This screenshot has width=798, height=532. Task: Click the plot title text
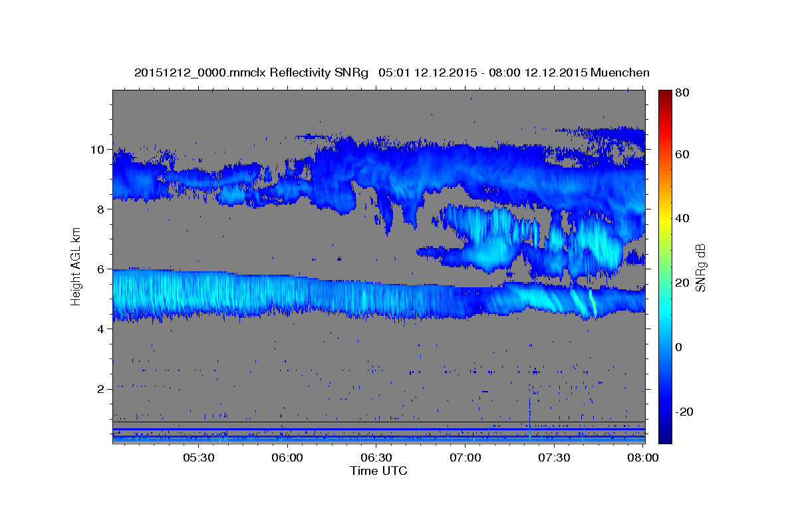point(392,72)
